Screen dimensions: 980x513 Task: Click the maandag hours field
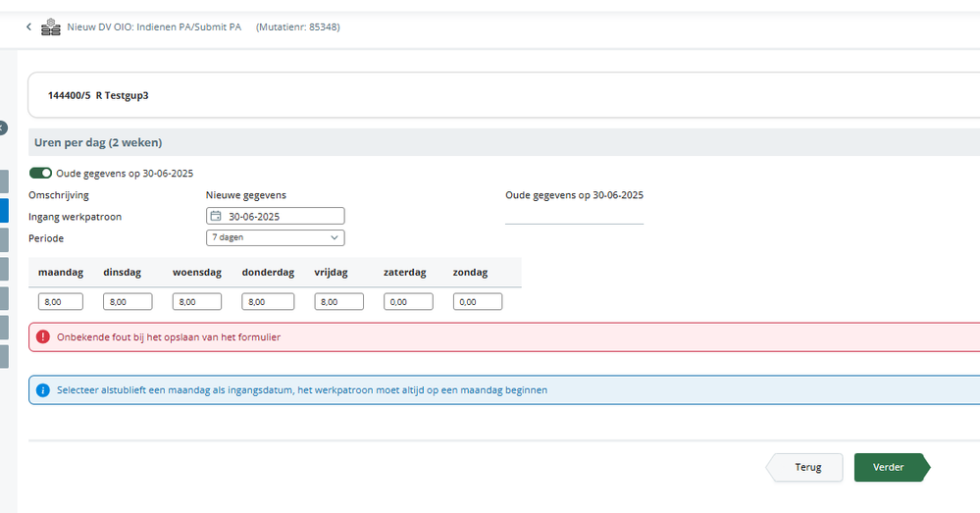click(x=61, y=302)
